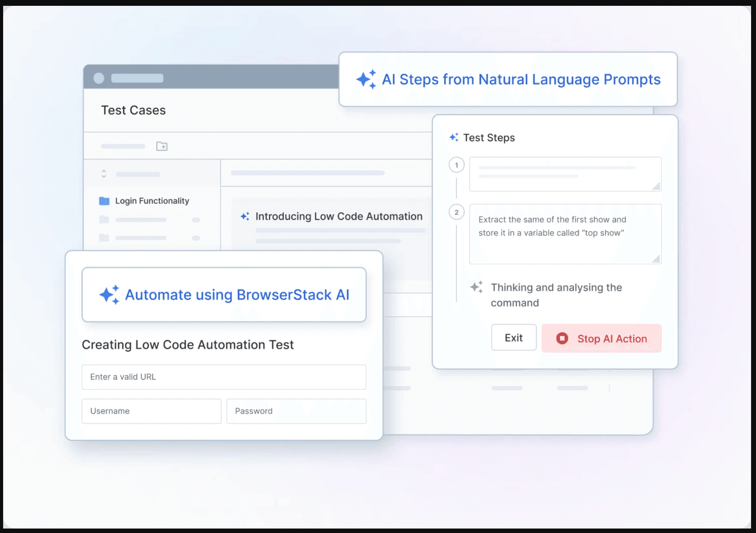This screenshot has height=533, width=756.
Task: Focus the Username input field
Action: tap(151, 411)
